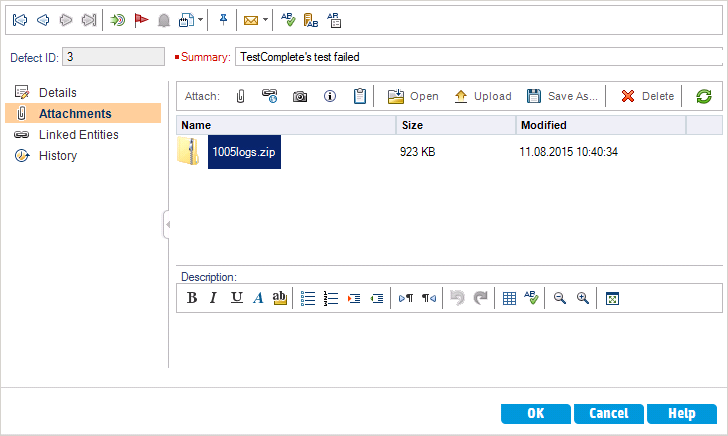The width and height of the screenshot is (728, 436).
Task: Click Redo in the description toolbar
Action: pos(480,298)
